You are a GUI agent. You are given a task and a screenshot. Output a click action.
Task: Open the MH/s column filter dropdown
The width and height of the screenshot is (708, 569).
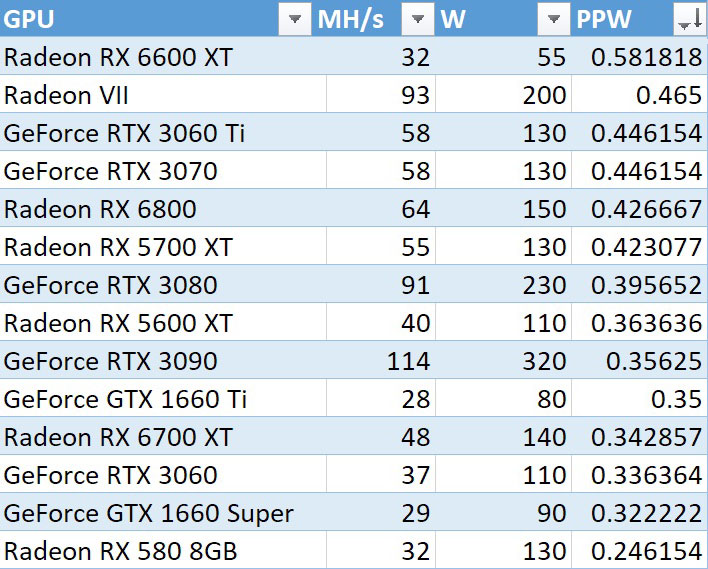coord(418,19)
